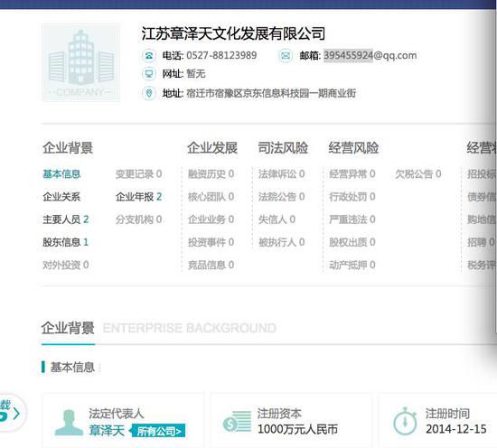Image resolution: width=497 pixels, height=448 pixels.
Task: Click the envelope icon beside 邮箱
Action: pos(286,56)
